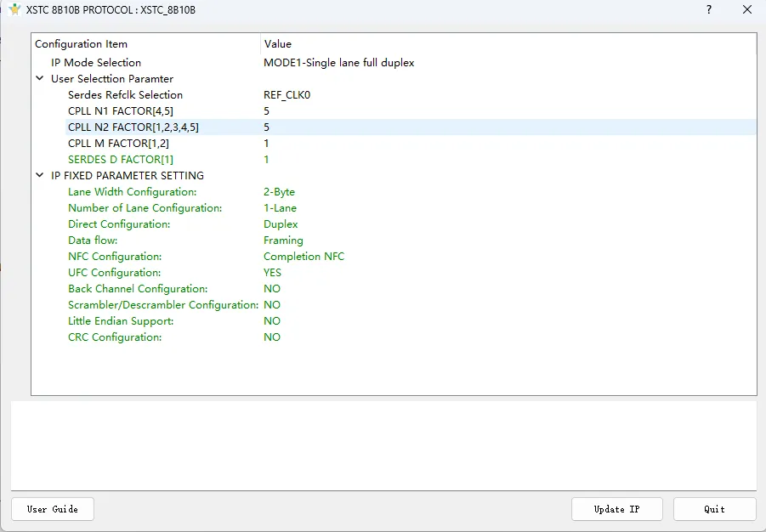Click the XSTC app icon in title bar

click(x=14, y=9)
